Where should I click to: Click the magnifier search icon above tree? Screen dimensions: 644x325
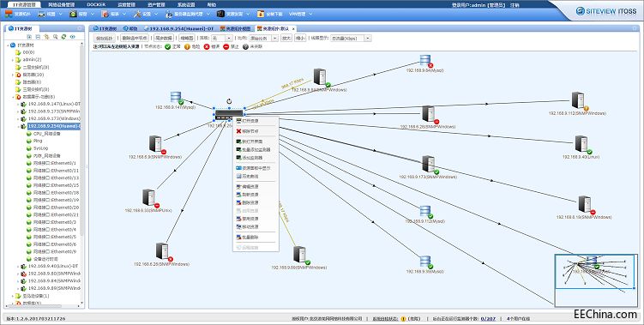tap(56, 37)
